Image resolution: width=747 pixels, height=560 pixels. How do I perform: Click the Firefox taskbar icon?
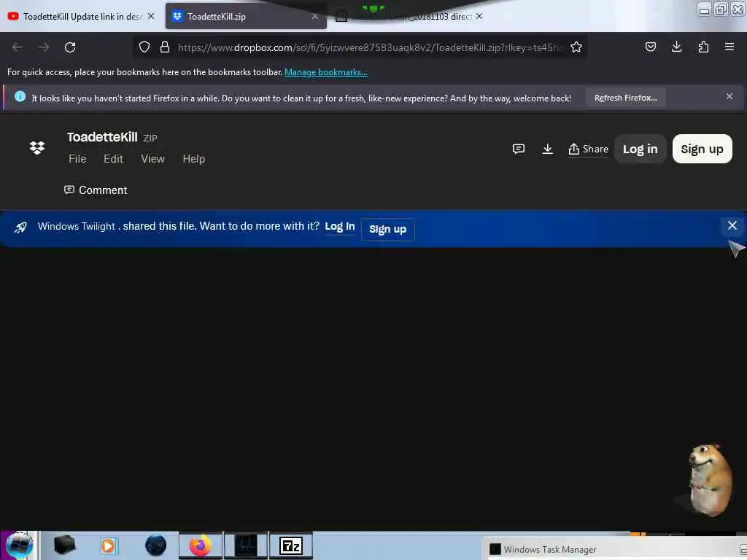[200, 545]
